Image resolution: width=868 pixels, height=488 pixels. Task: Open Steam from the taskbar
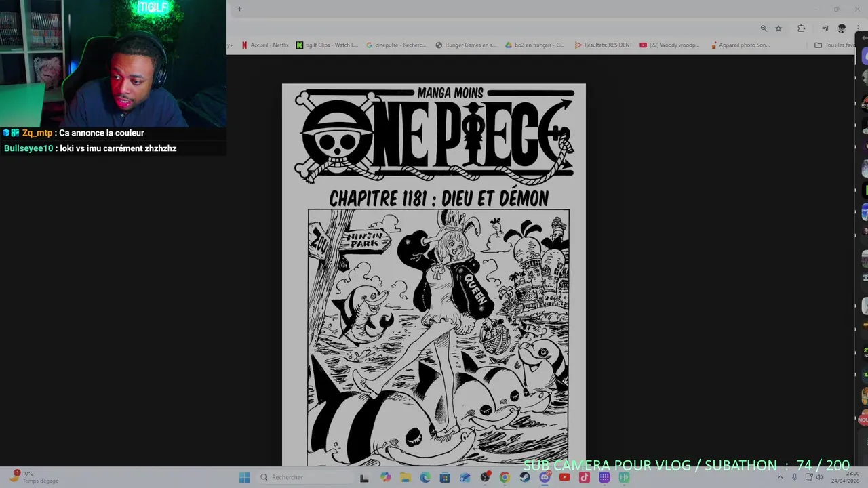point(525,477)
